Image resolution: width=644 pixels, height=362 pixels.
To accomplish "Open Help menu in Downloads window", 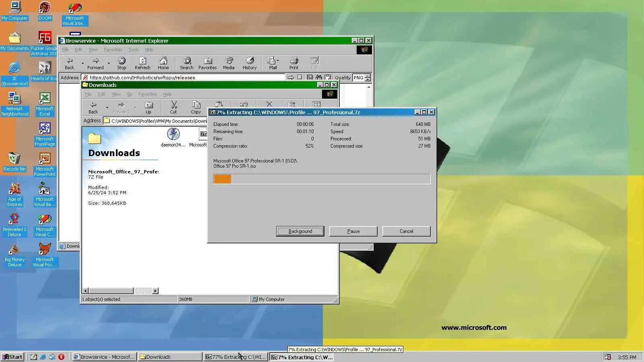I will 167,94.
